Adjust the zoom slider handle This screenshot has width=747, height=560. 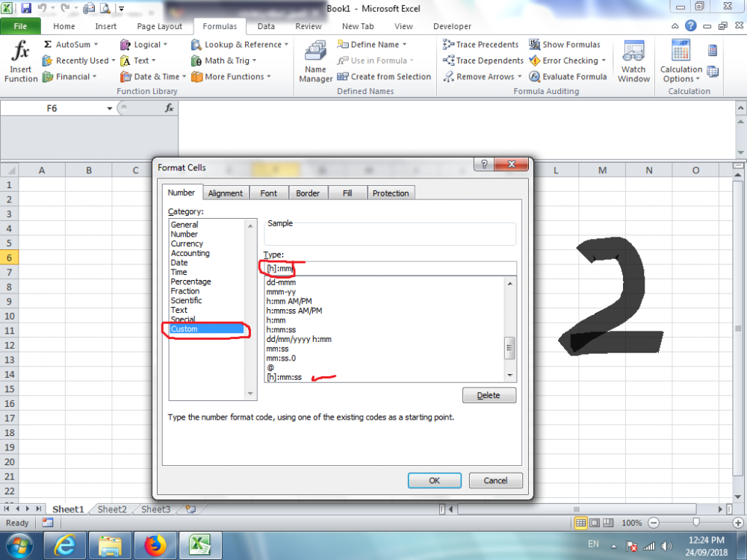click(x=696, y=523)
